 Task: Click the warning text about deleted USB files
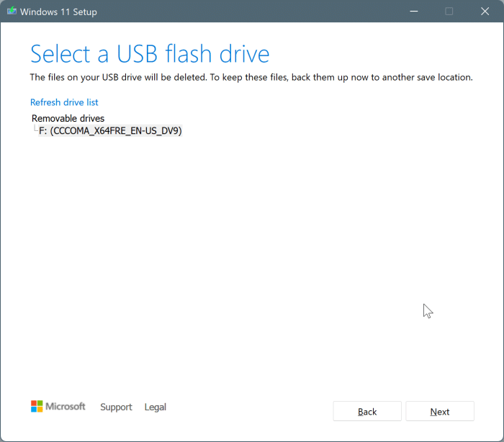pyautogui.click(x=251, y=78)
